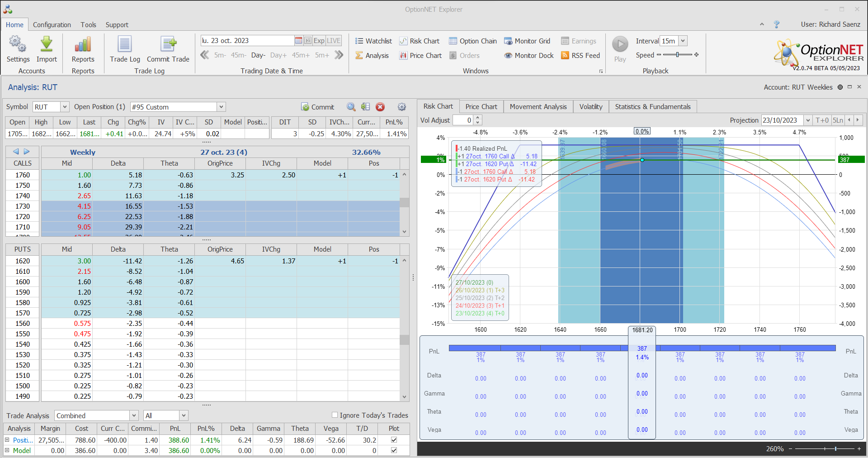Open the Settings gear icon

[x=18, y=44]
